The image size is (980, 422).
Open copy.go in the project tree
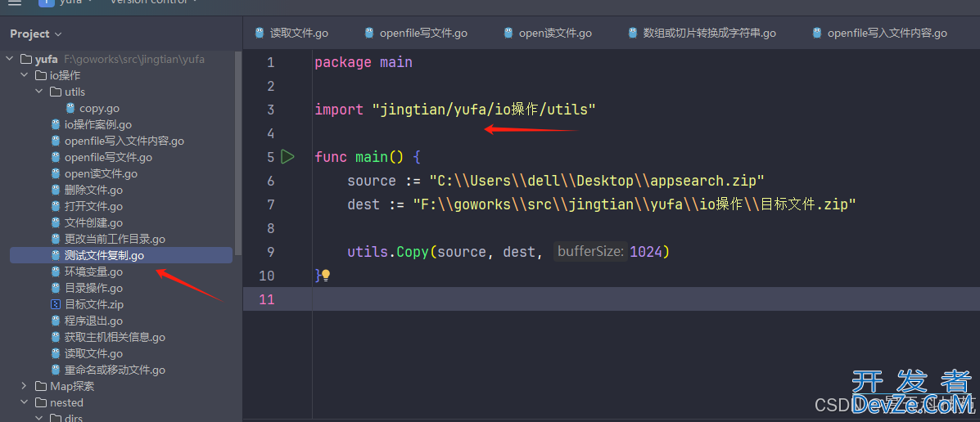99,109
